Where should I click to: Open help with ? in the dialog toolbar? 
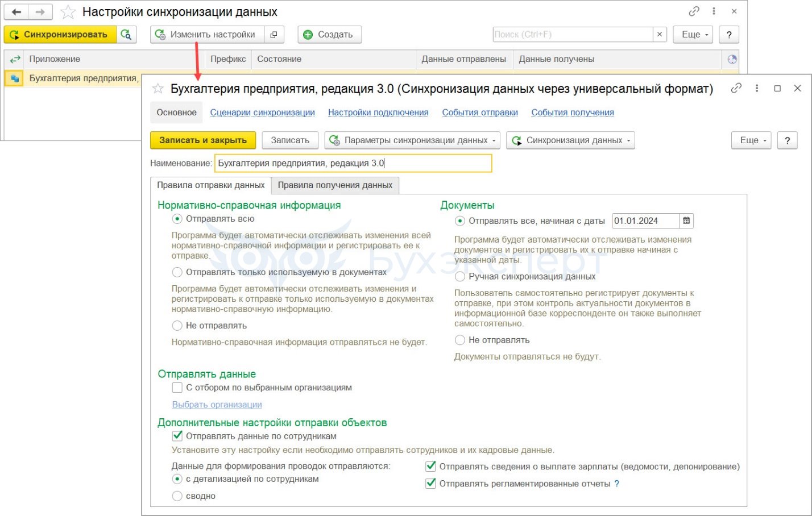point(787,140)
